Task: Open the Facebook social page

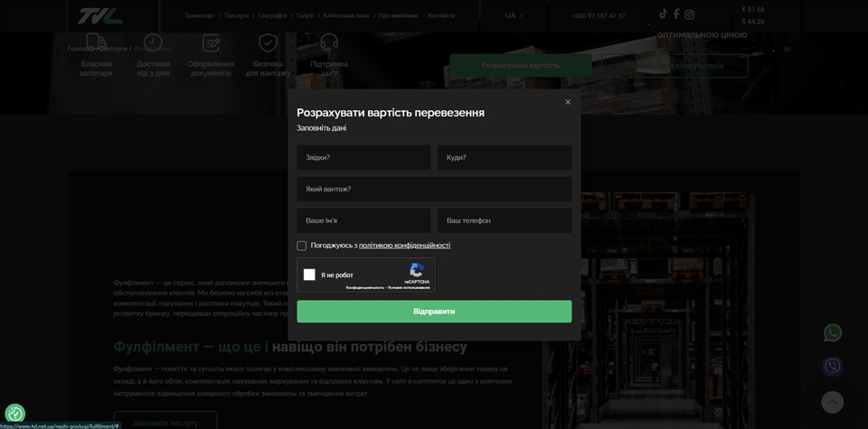Action: [x=676, y=14]
